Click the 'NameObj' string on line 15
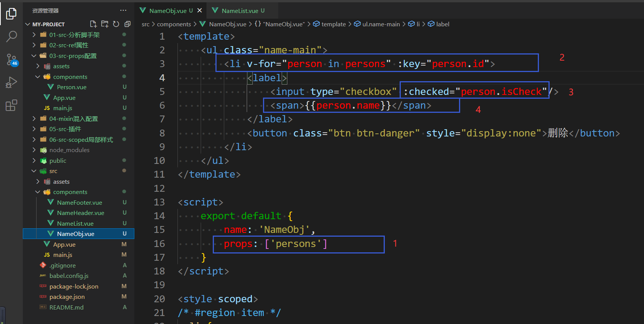Viewport: 644px width, 324px height. [x=284, y=229]
